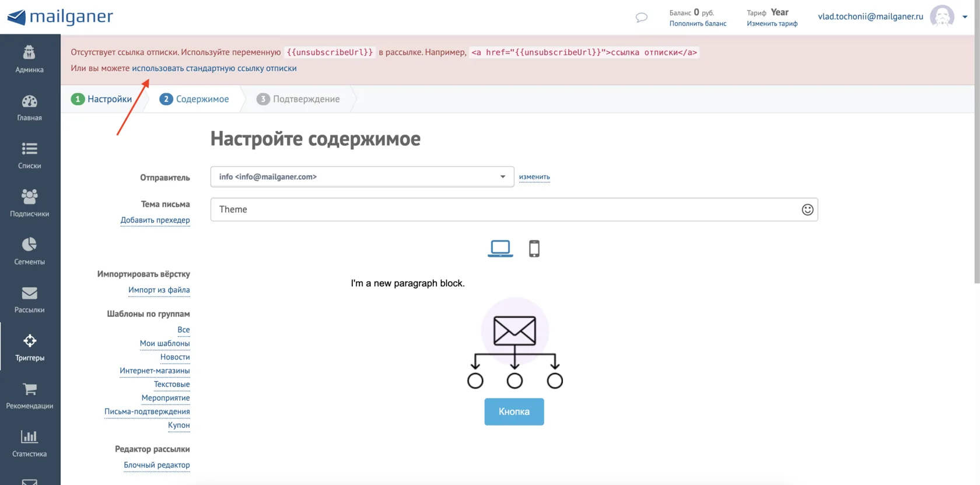Use the standard unsubscribe link option
980x485 pixels.
214,68
